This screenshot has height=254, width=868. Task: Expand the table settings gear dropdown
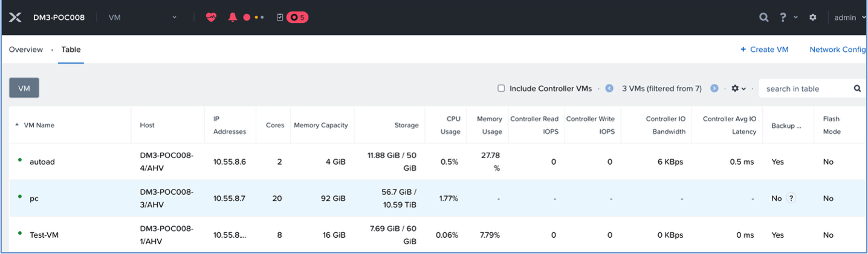739,88
